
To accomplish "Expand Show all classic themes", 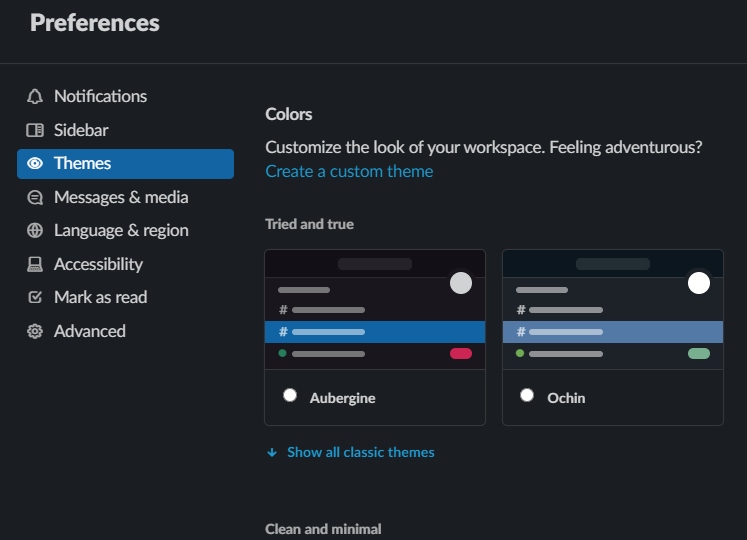I will pos(360,452).
